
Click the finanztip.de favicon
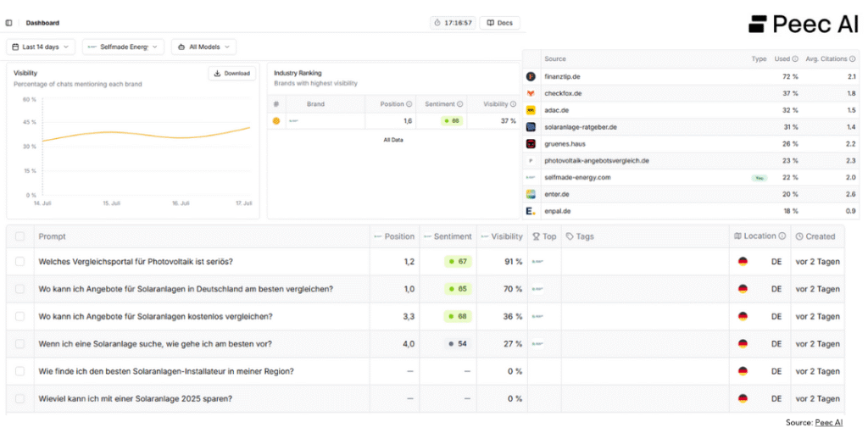tap(531, 76)
